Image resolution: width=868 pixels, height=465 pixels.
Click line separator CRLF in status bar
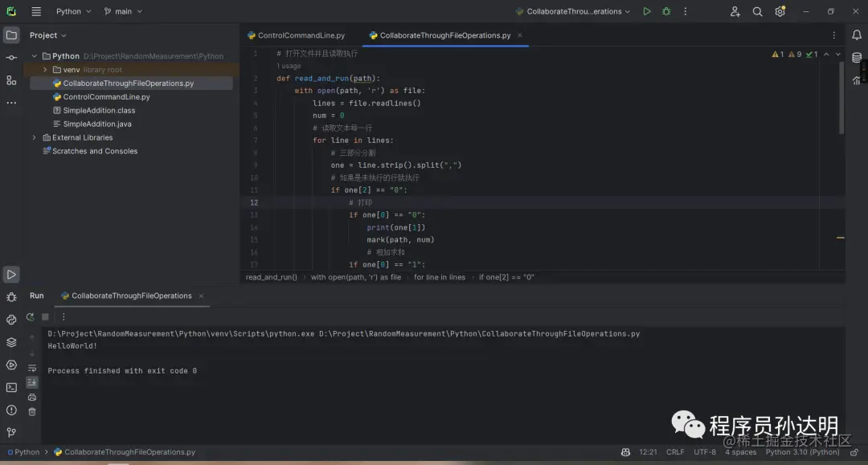pos(675,451)
